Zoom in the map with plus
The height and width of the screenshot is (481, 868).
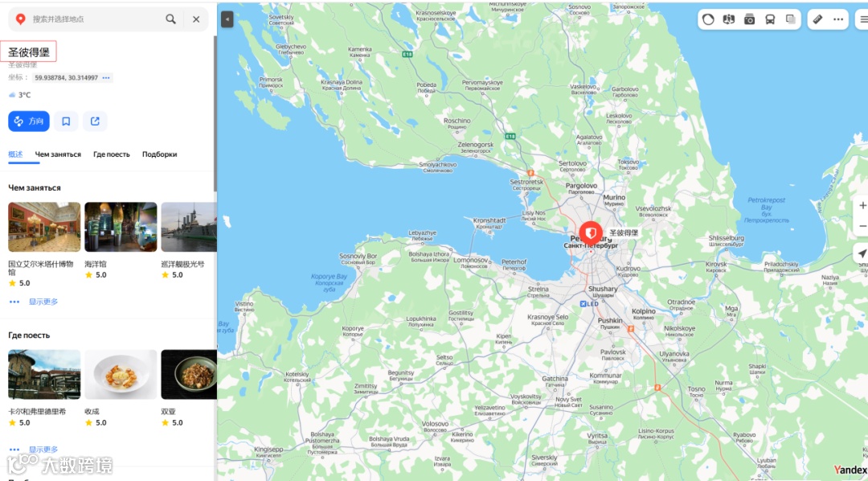pyautogui.click(x=862, y=206)
